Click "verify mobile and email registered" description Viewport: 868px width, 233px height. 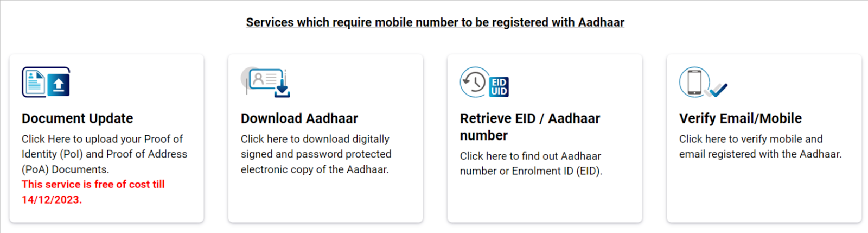[759, 147]
